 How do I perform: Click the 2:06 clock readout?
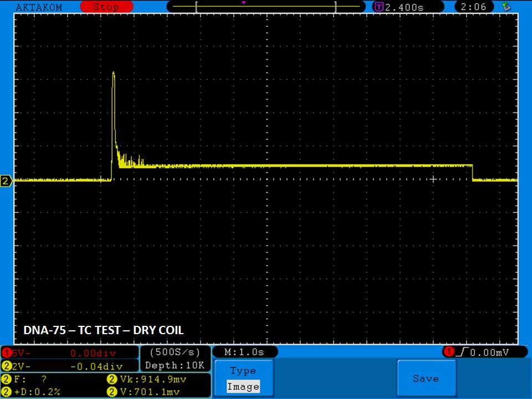pyautogui.click(x=473, y=7)
